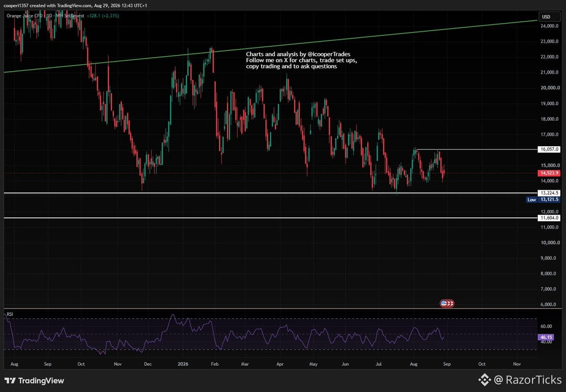Click the 2026 label on time axis

(183, 364)
